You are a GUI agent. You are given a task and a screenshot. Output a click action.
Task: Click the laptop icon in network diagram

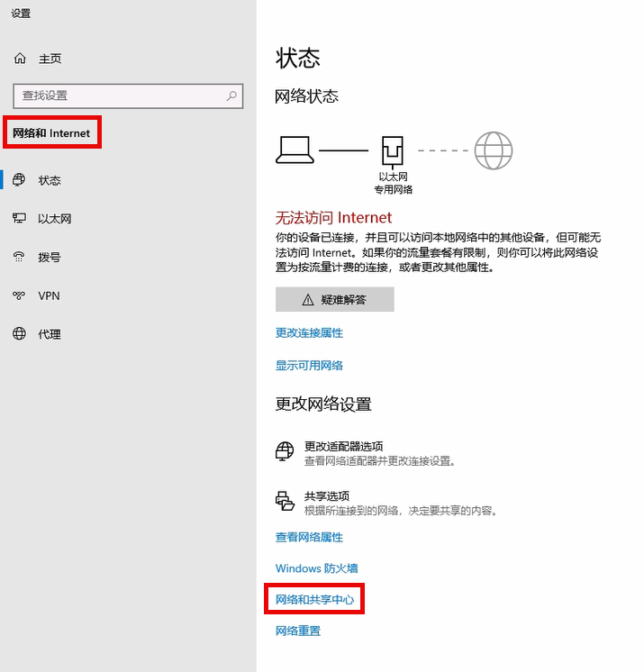[x=295, y=150]
